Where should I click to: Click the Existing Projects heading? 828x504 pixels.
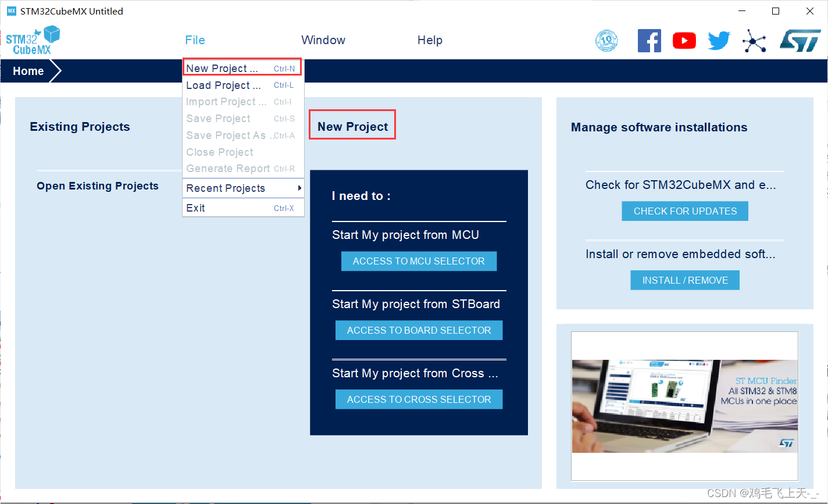point(80,127)
